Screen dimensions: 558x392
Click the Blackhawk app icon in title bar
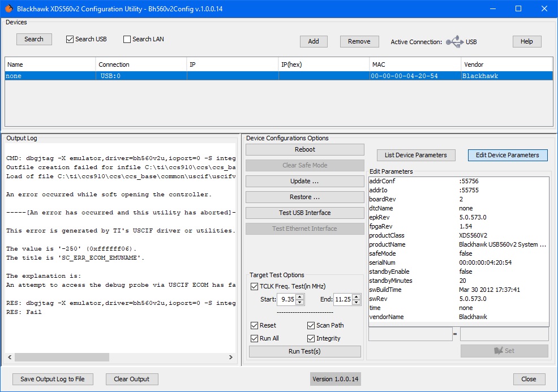point(8,8)
